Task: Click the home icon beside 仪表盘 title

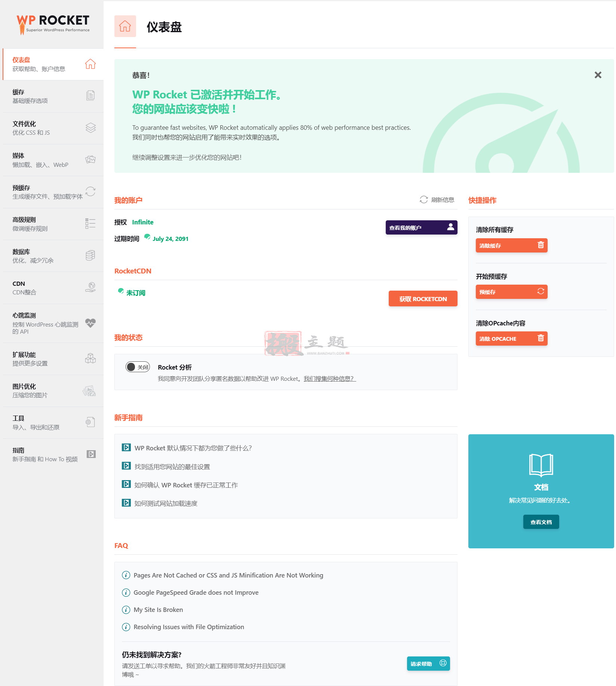Action: [125, 26]
